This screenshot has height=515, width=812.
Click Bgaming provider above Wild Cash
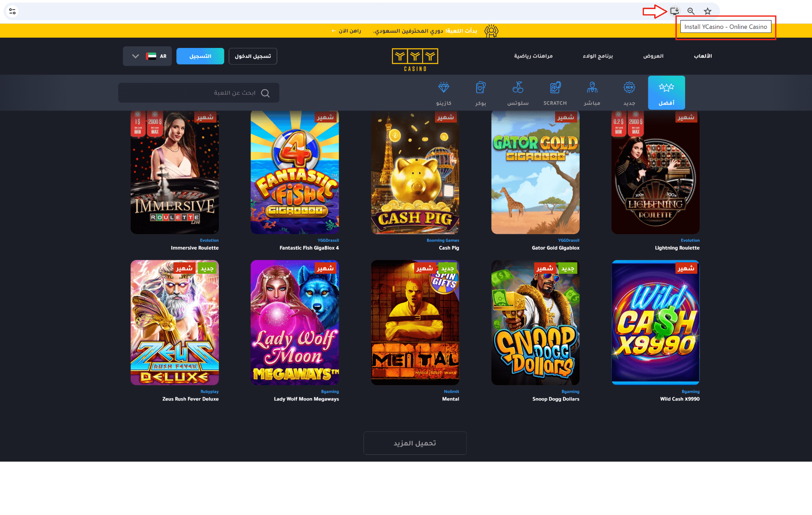(691, 392)
